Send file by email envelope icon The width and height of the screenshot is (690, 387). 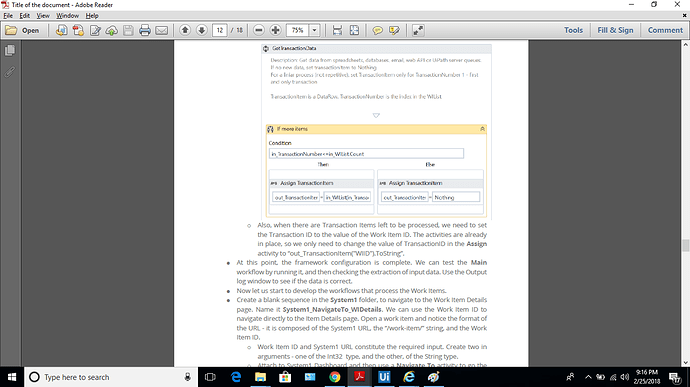(x=161, y=30)
